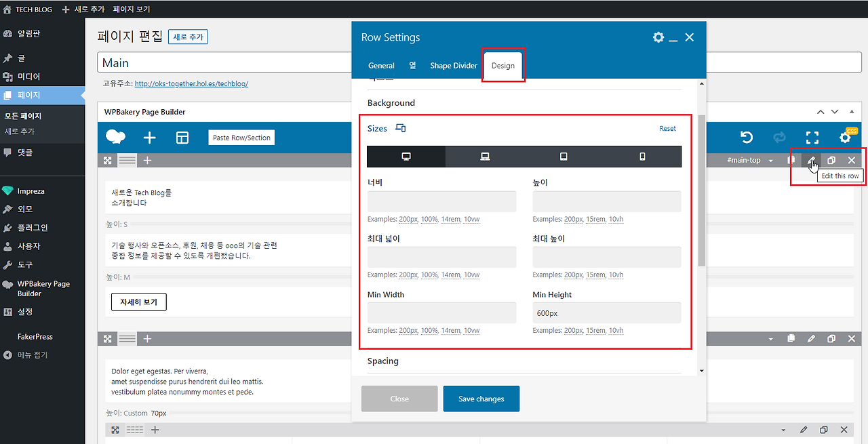Click 페이지 보기 in the admin bar
The width and height of the screenshot is (868, 444).
[x=132, y=9]
